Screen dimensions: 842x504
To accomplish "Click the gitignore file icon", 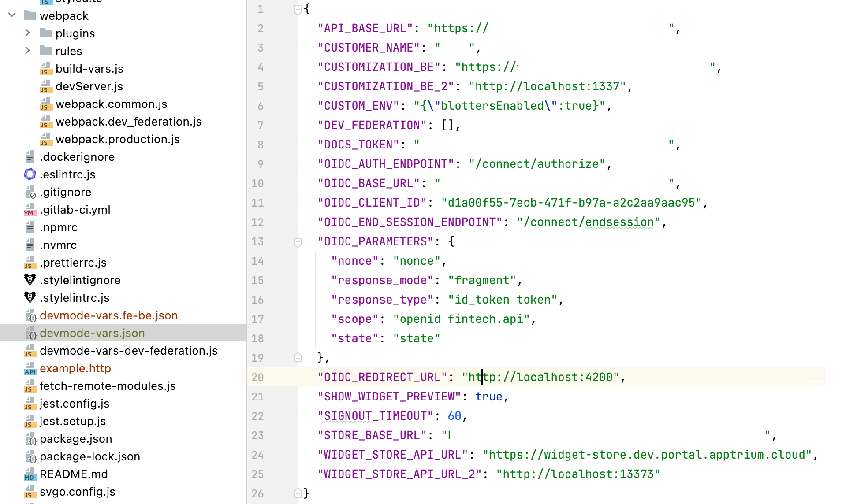I will click(30, 192).
